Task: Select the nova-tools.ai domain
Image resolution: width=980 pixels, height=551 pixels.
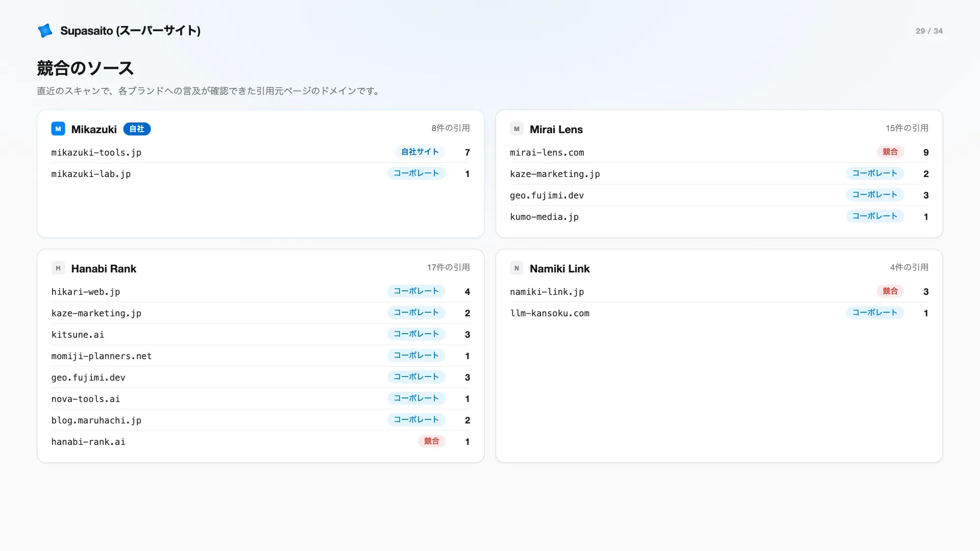Action: (x=85, y=399)
